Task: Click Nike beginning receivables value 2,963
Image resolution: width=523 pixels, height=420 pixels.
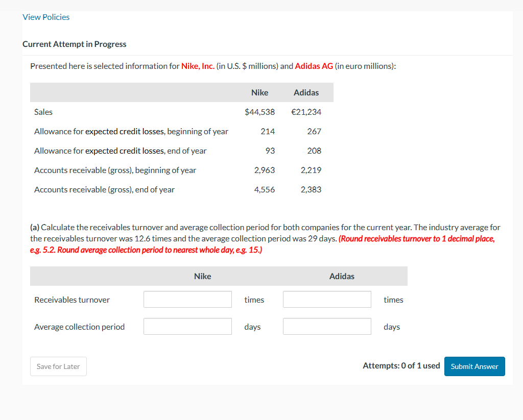Action: (265, 170)
